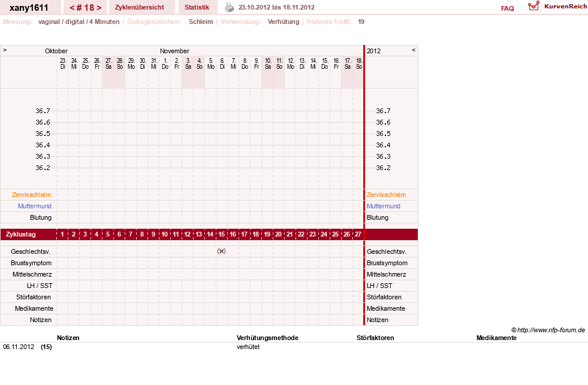This screenshot has height=385, width=588.
Task: Click the username xany1611
Action: pyautogui.click(x=29, y=8)
